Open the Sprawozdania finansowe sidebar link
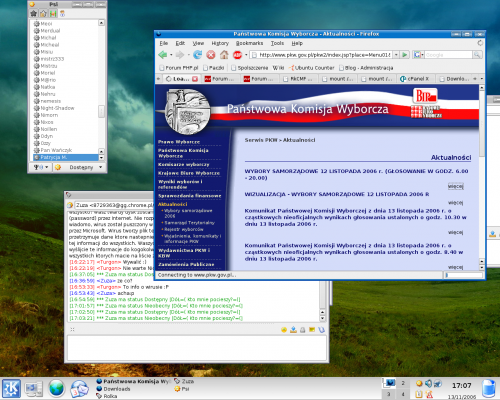 pyautogui.click(x=190, y=196)
